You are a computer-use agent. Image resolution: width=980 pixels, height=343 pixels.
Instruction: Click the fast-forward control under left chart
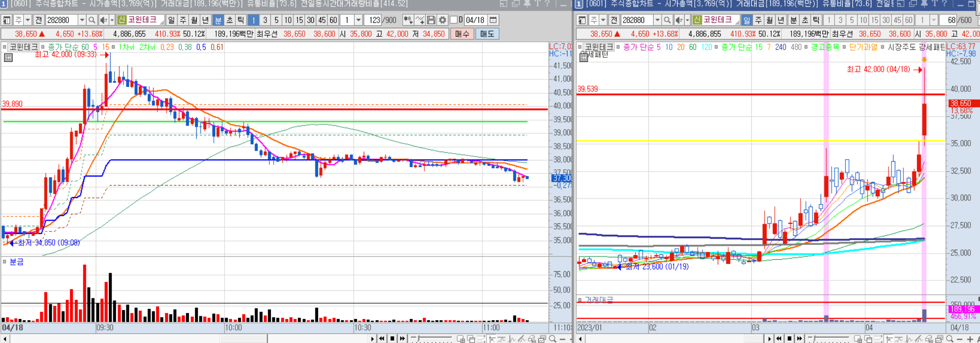coord(403,339)
